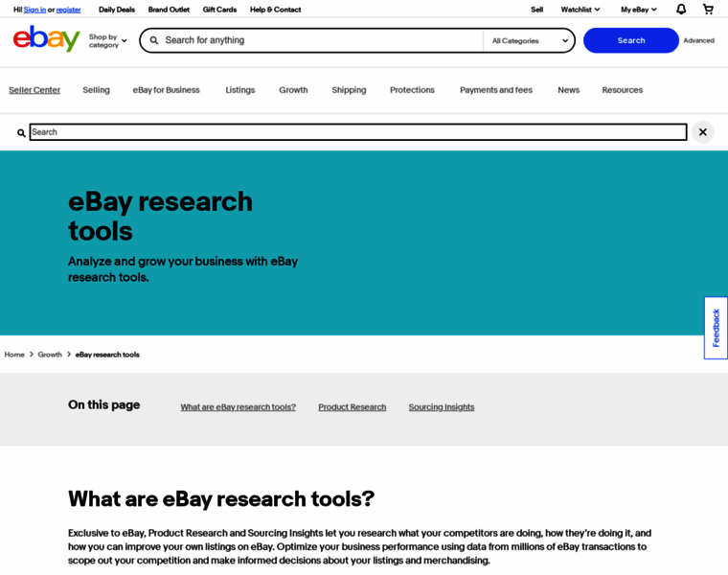Open the Protections menu
Image resolution: width=728 pixels, height=575 pixels.
[x=412, y=90]
